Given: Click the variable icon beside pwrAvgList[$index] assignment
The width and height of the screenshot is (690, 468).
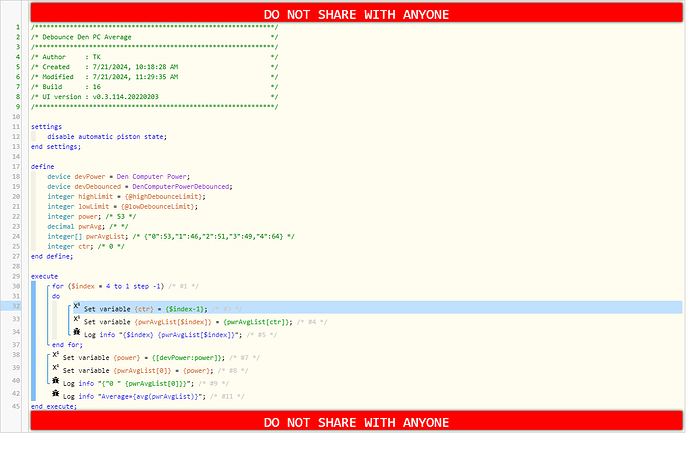Looking at the screenshot, I should pyautogui.click(x=77, y=320).
